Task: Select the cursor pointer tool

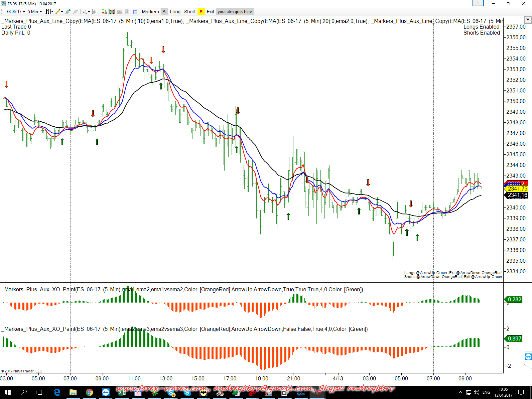Action: 85,12
